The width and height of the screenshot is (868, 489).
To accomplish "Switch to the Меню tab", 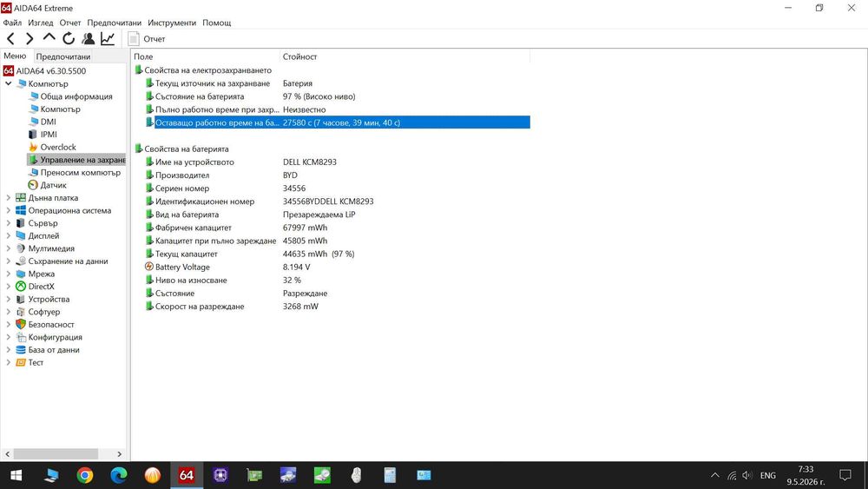I will click(x=15, y=56).
